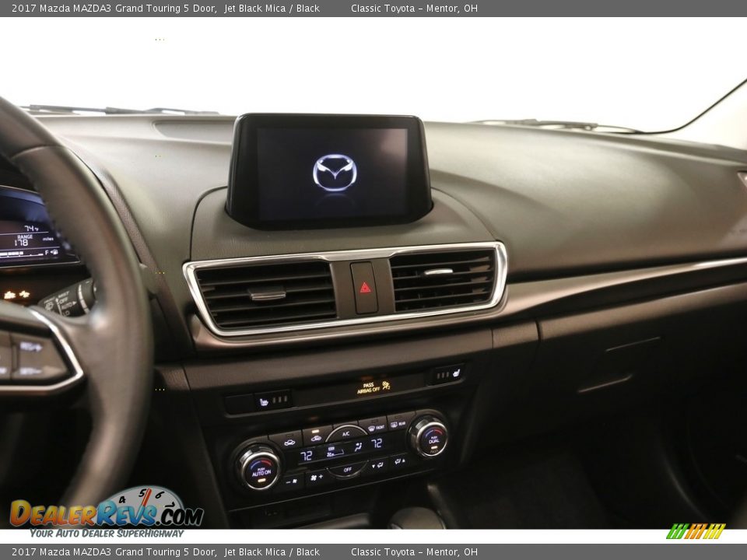
Task: Turn climate off with the OFF button
Action: [348, 469]
